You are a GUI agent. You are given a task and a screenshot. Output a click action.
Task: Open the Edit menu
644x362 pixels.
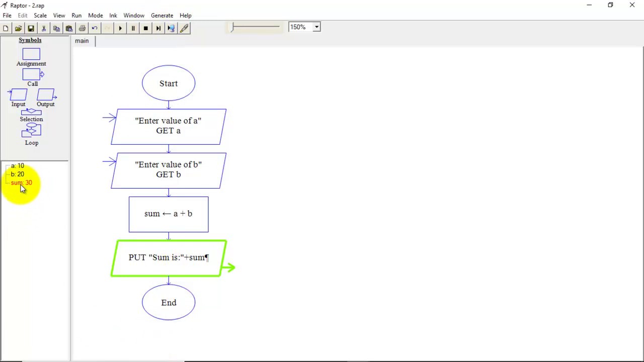click(23, 16)
